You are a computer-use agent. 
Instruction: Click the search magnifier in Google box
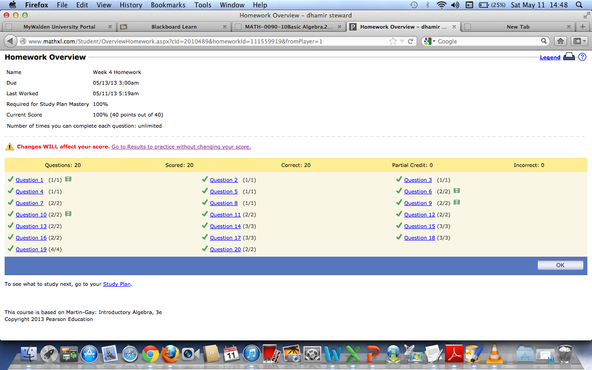(544, 41)
